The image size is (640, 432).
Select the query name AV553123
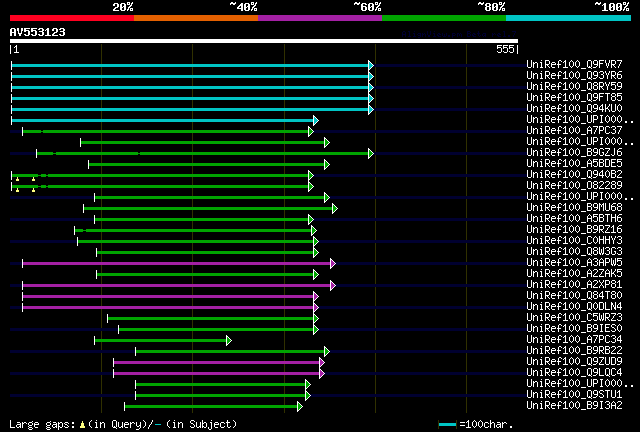click(38, 32)
